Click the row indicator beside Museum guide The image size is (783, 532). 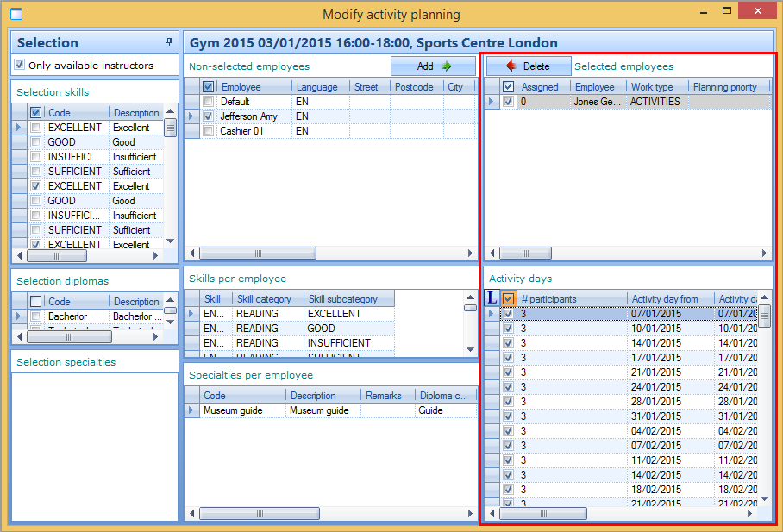[x=191, y=410]
